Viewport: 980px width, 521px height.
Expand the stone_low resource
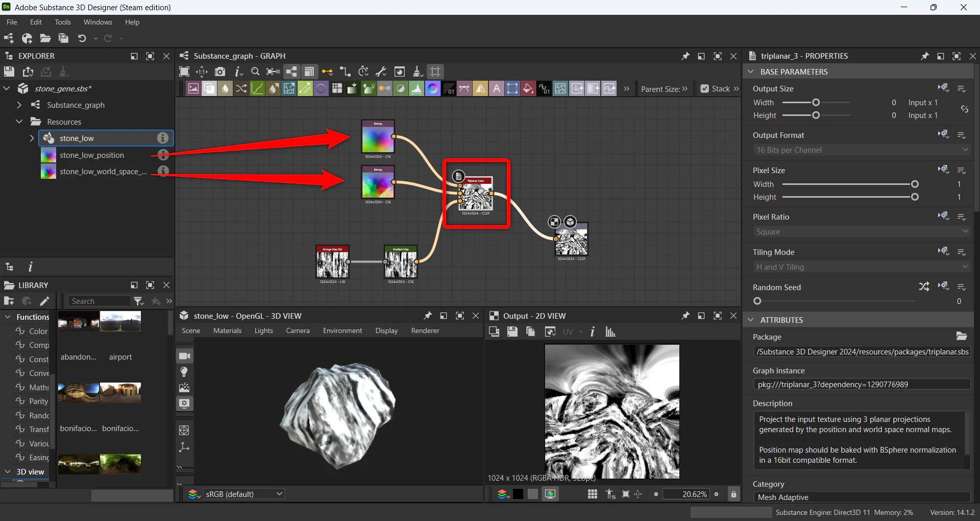32,138
